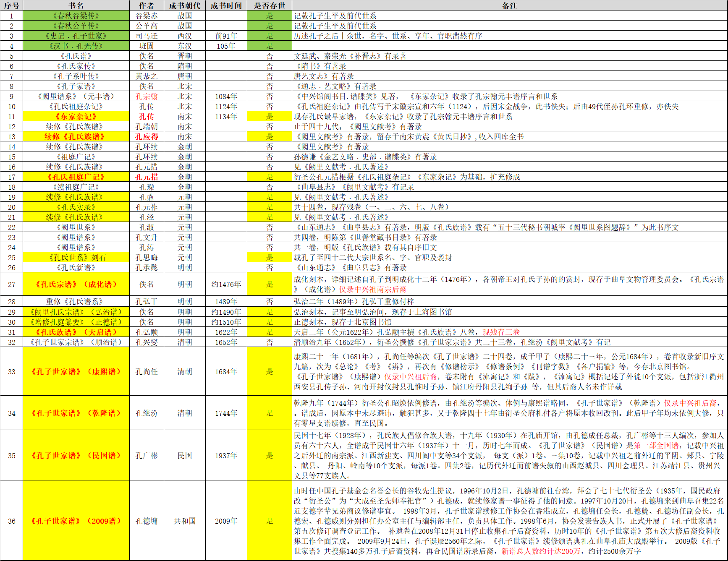Click the 《孔氏实录》 title cell
The width and height of the screenshot is (728, 561).
tap(76, 207)
